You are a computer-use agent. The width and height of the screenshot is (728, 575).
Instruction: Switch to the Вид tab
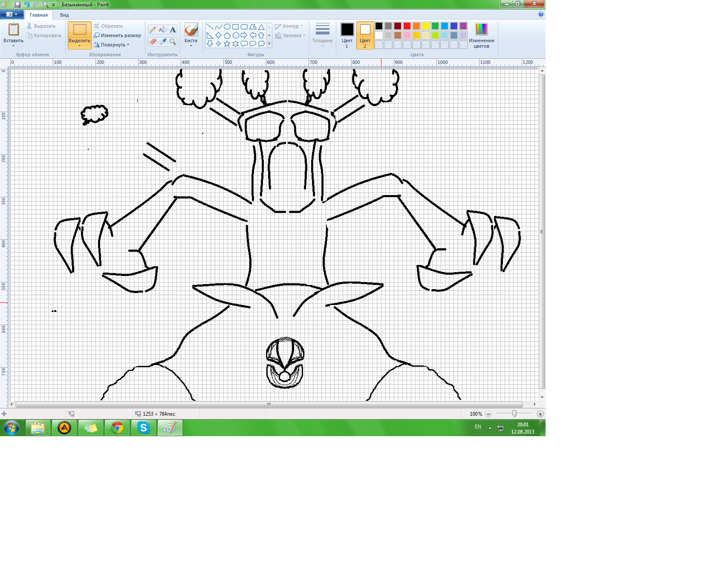(x=64, y=15)
